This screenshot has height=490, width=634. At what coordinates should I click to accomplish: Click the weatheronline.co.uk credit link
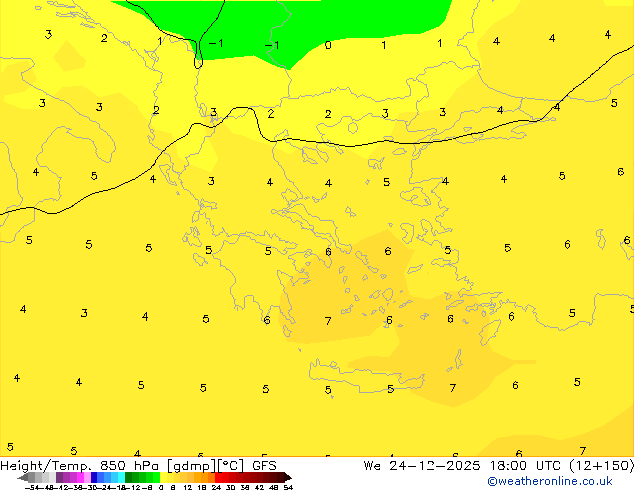coord(550,481)
